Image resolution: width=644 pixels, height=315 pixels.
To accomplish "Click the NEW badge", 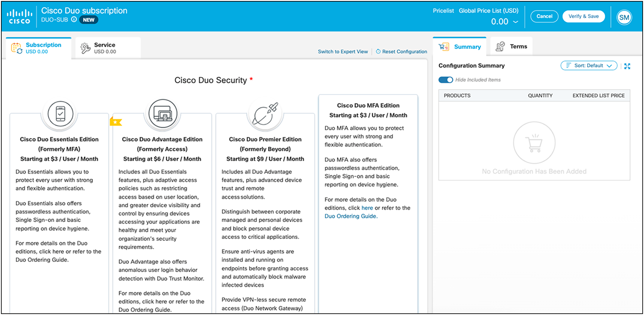I will coord(89,20).
